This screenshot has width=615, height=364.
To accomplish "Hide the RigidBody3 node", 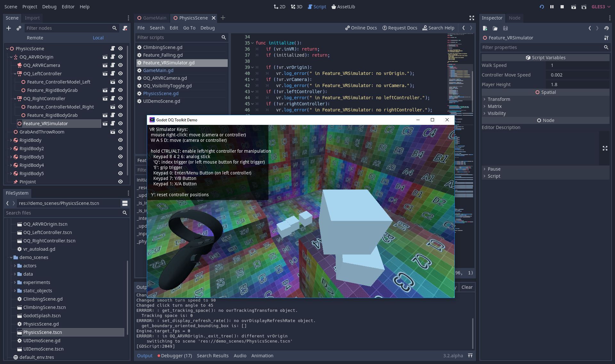I will coord(120,157).
